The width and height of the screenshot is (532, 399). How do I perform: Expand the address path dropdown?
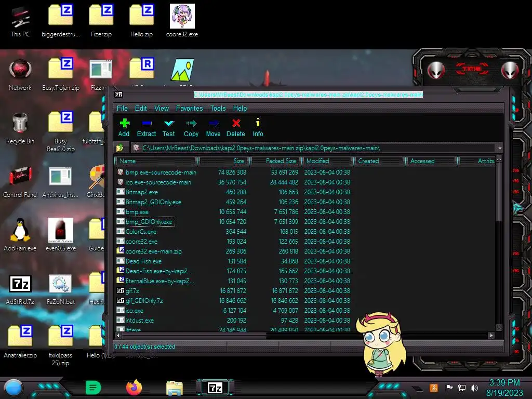(499, 148)
